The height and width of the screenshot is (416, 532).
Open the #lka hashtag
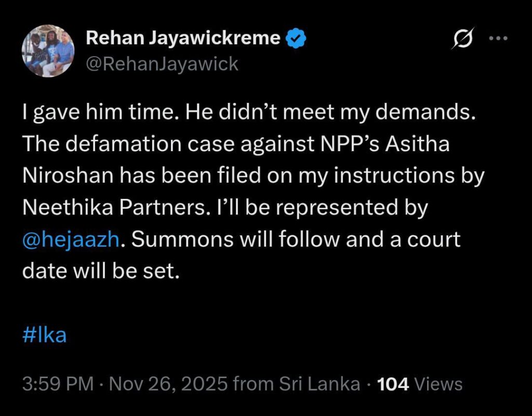coord(45,336)
